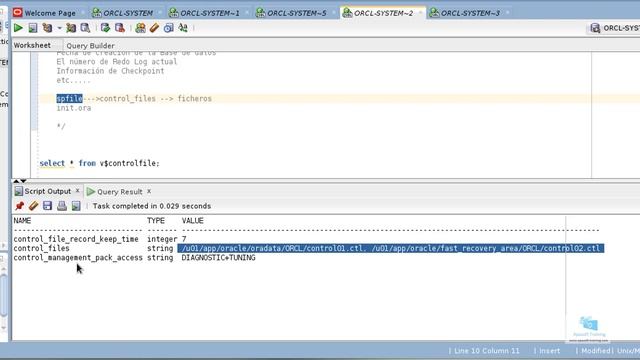Click the DIAGNOSTIC+TUNING value
The image size is (640, 360).
pos(218,258)
